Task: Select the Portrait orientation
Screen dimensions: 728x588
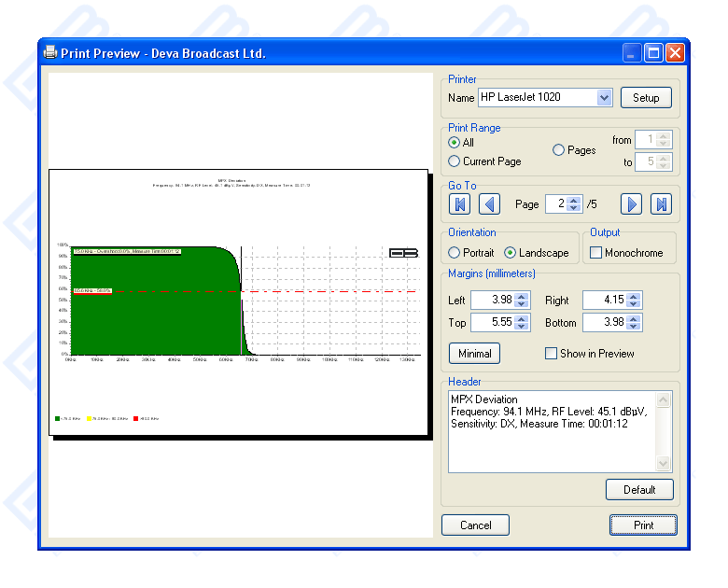Action: [x=455, y=253]
